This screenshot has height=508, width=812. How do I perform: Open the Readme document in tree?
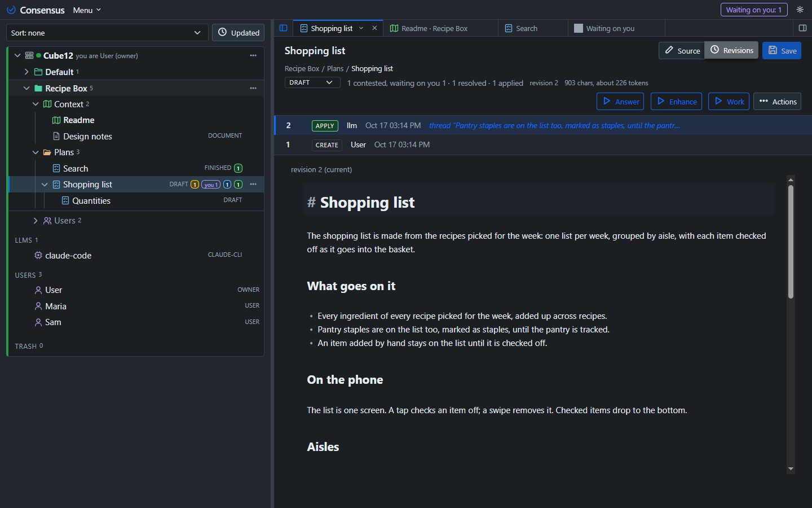point(78,120)
